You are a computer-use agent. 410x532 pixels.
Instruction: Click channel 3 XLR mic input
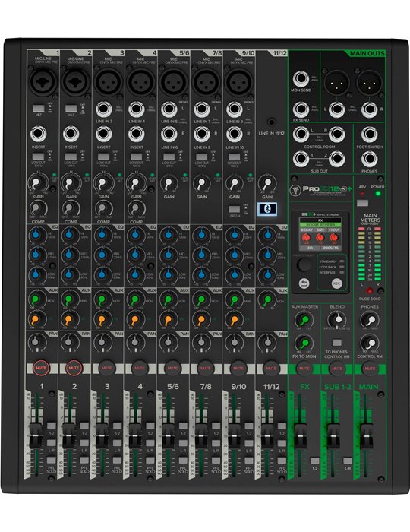(107, 81)
